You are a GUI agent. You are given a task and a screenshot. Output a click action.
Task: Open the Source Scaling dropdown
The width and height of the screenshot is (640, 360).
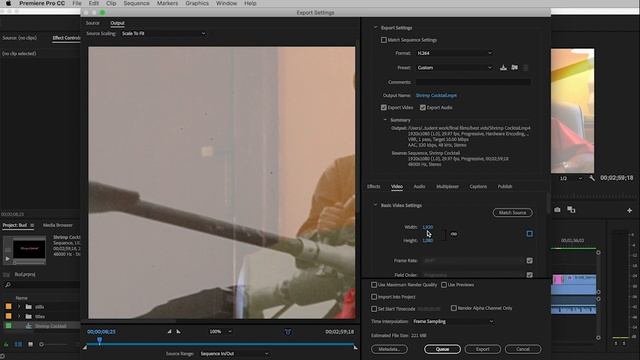click(x=163, y=33)
